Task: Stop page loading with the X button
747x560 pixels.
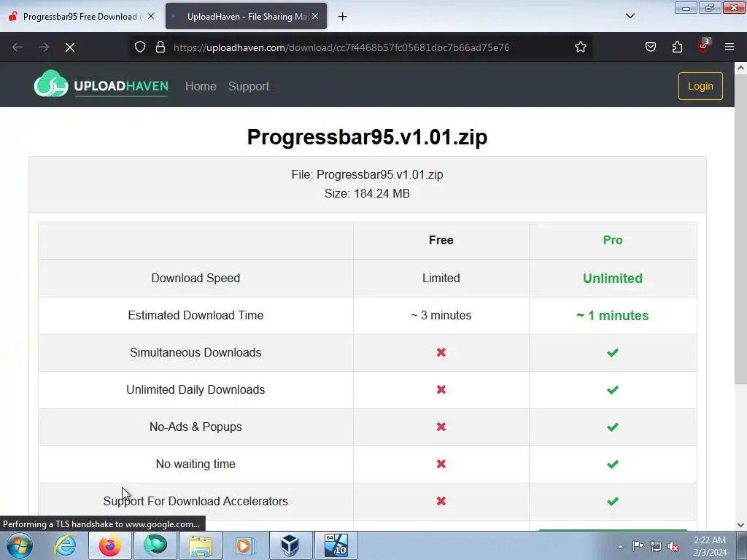Action: tap(70, 47)
